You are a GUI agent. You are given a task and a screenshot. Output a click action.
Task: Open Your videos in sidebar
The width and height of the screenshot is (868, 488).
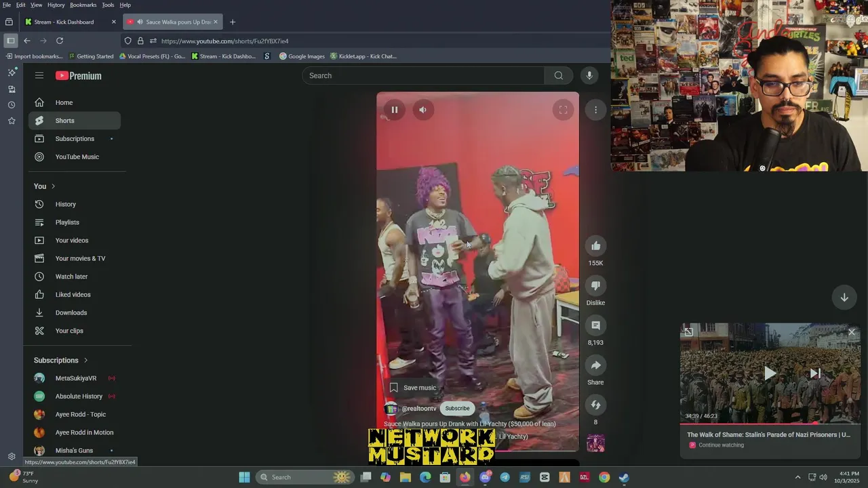click(x=75, y=241)
